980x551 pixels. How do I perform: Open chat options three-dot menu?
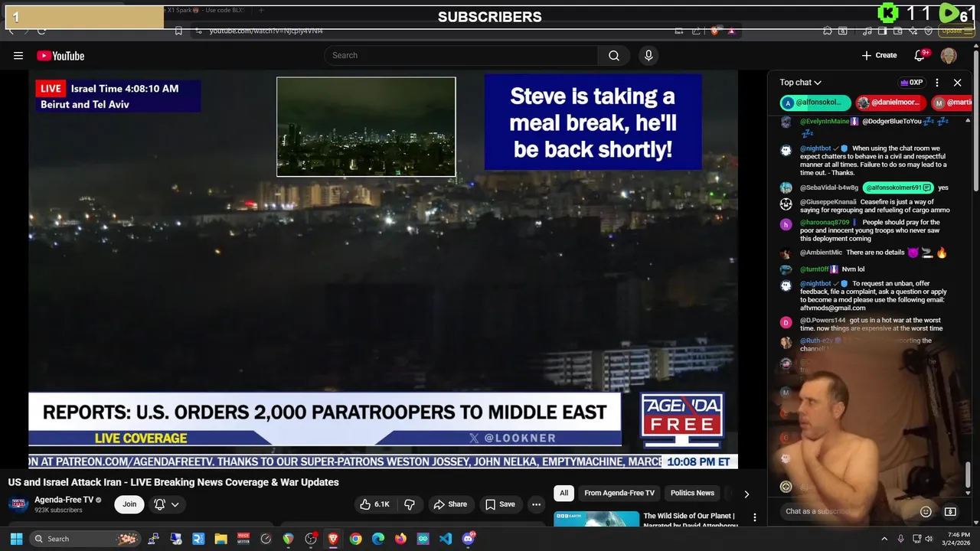coord(937,83)
